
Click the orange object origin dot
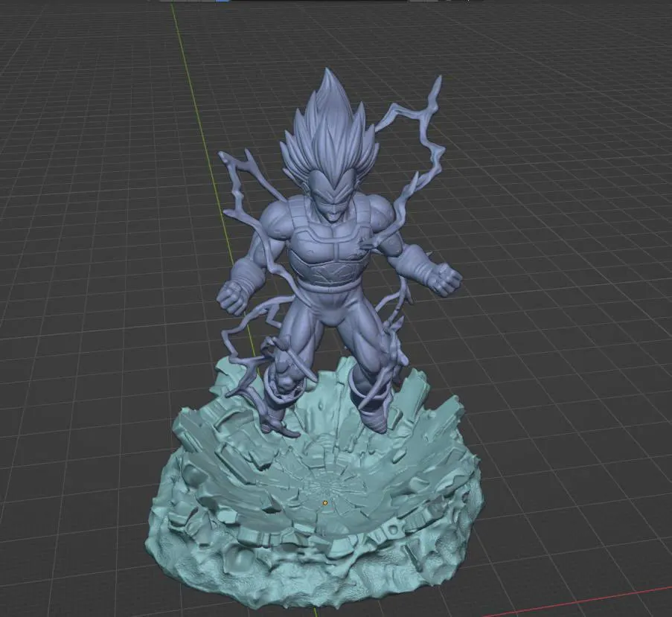[325, 502]
